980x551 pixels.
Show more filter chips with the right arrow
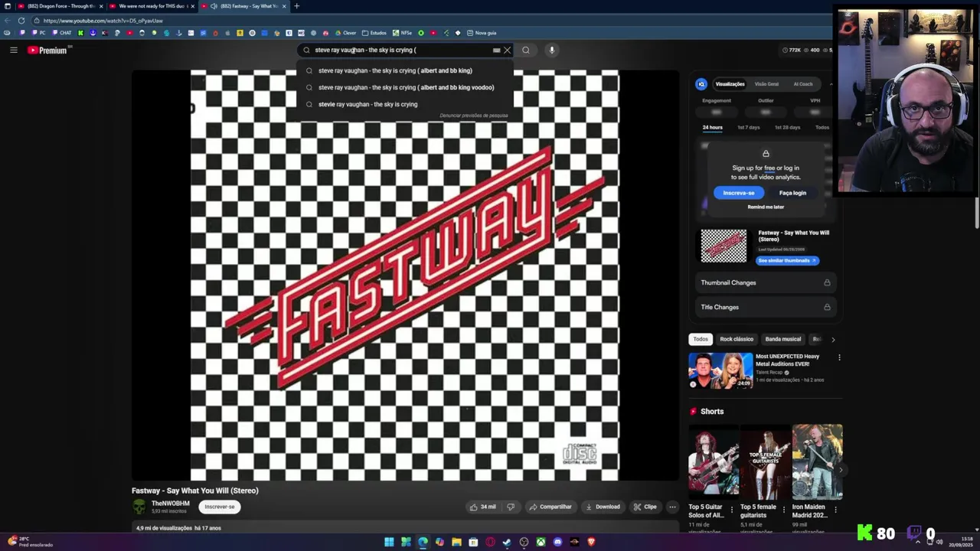coord(833,339)
